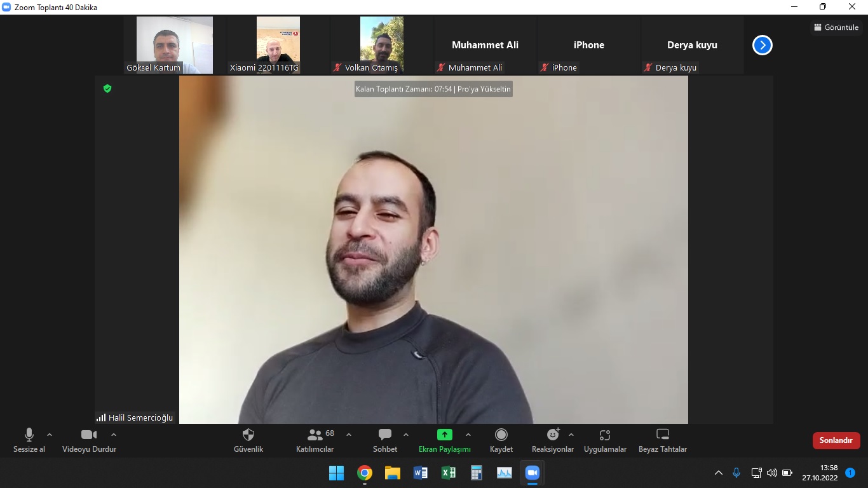Click Zoom icon in title bar

(7, 7)
